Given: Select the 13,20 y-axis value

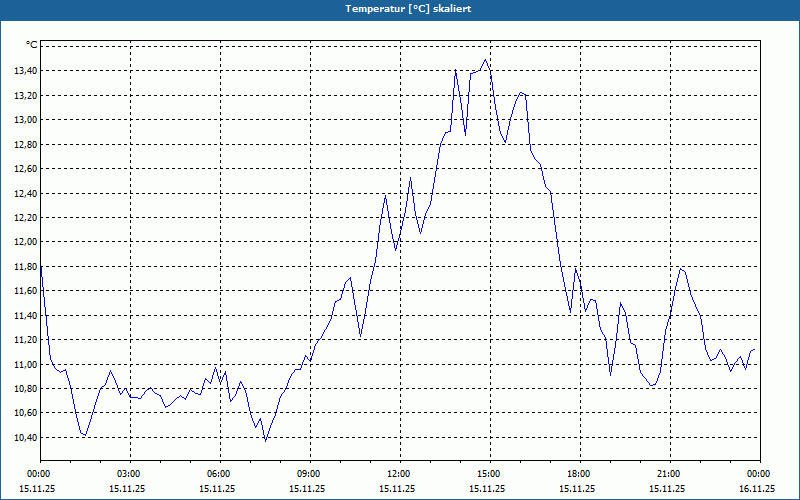Looking at the screenshot, I should (x=25, y=95).
